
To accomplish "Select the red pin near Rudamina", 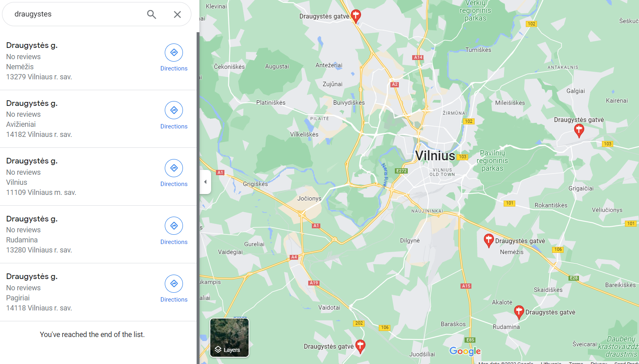I will (519, 312).
